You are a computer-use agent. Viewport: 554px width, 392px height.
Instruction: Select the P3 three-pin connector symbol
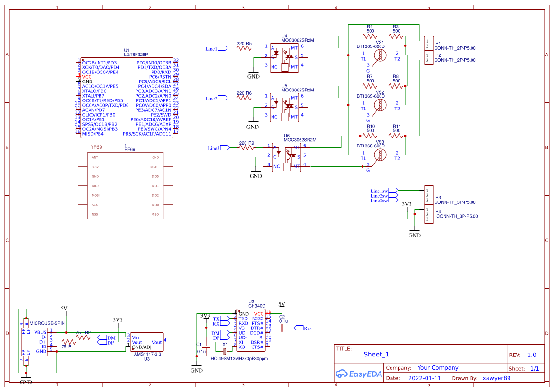[428, 195]
